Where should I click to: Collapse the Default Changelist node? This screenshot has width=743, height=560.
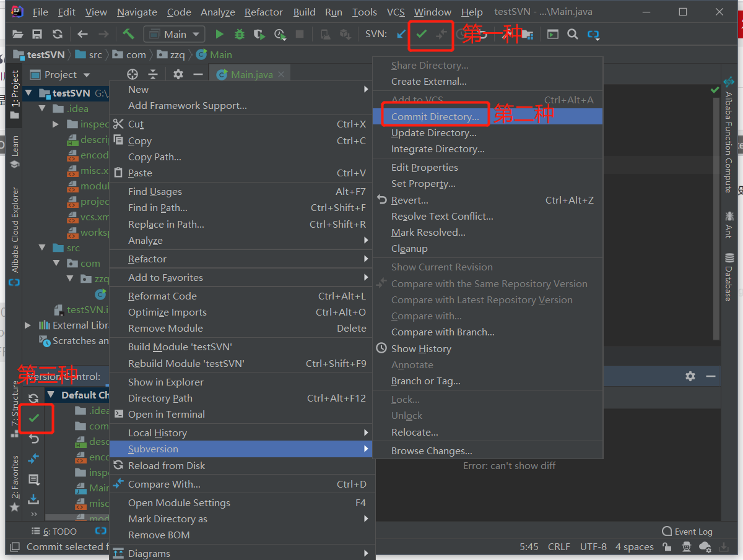(x=50, y=395)
